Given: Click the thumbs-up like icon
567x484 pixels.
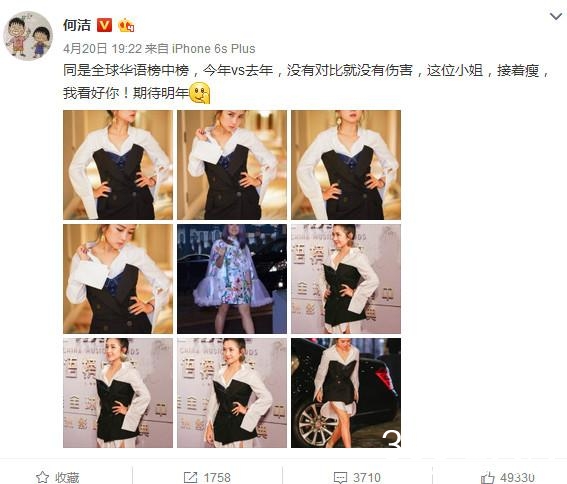Looking at the screenshot, I should coord(487,477).
